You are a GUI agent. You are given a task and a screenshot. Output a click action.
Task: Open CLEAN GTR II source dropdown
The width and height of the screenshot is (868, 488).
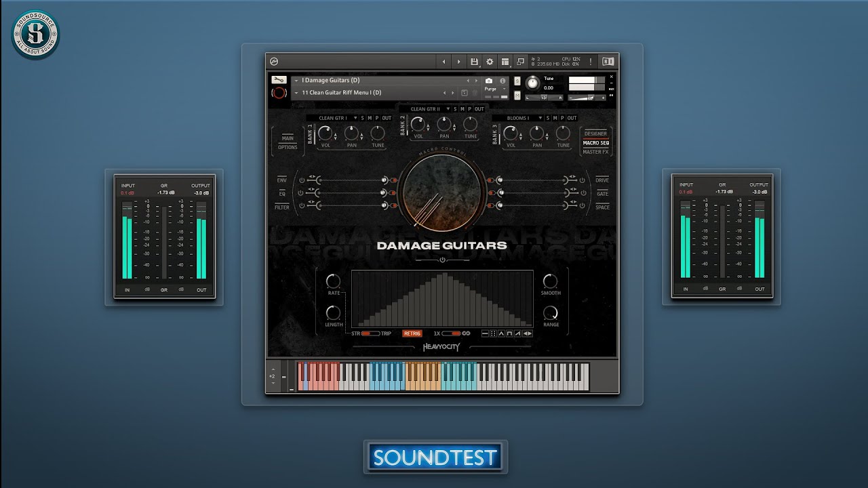tap(425, 108)
